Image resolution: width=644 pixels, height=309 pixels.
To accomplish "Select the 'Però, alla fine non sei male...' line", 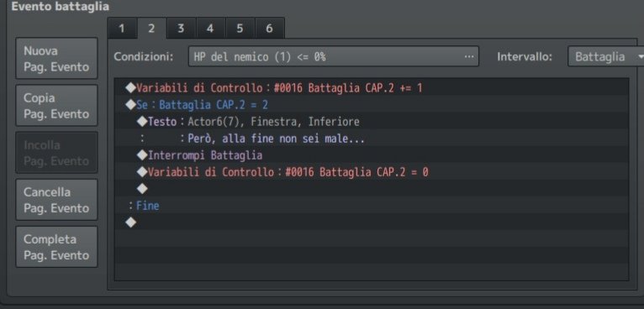I will pos(372,139).
